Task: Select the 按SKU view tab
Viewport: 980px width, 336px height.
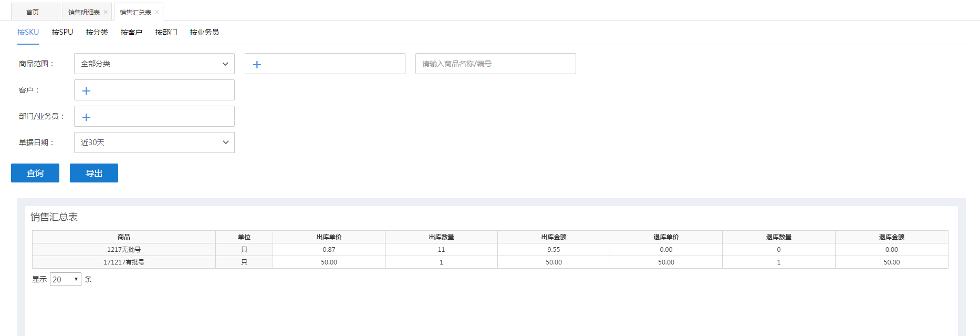Action: point(28,32)
